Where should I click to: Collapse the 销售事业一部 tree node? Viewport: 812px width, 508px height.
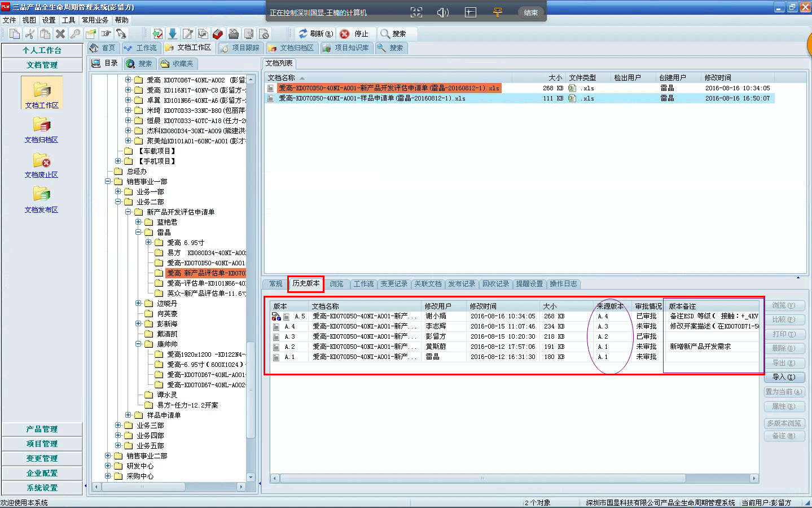pos(108,182)
